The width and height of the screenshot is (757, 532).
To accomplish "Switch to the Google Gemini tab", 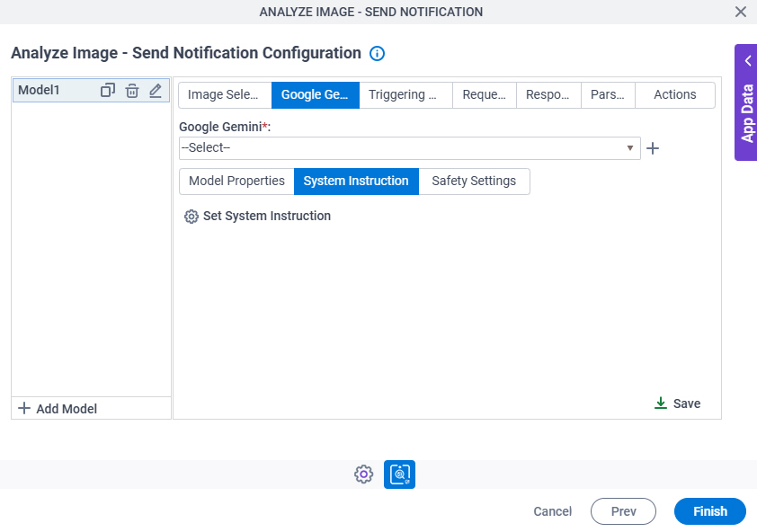I will (x=316, y=95).
